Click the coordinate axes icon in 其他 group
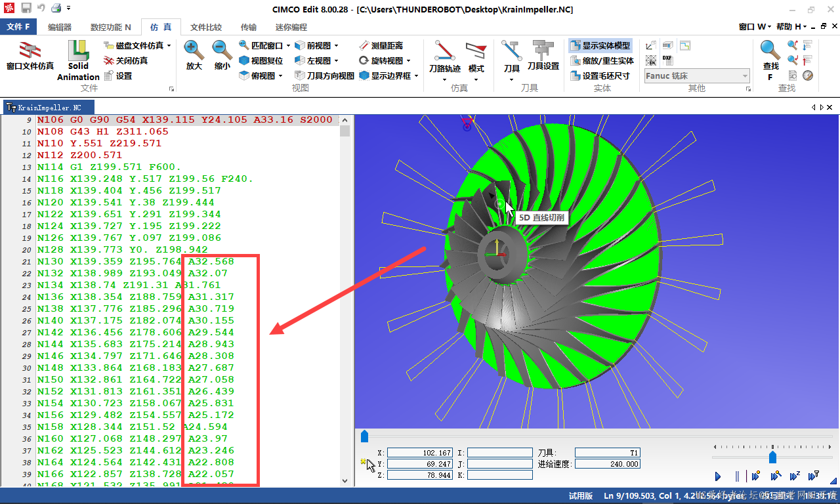The image size is (840, 504). point(650,45)
